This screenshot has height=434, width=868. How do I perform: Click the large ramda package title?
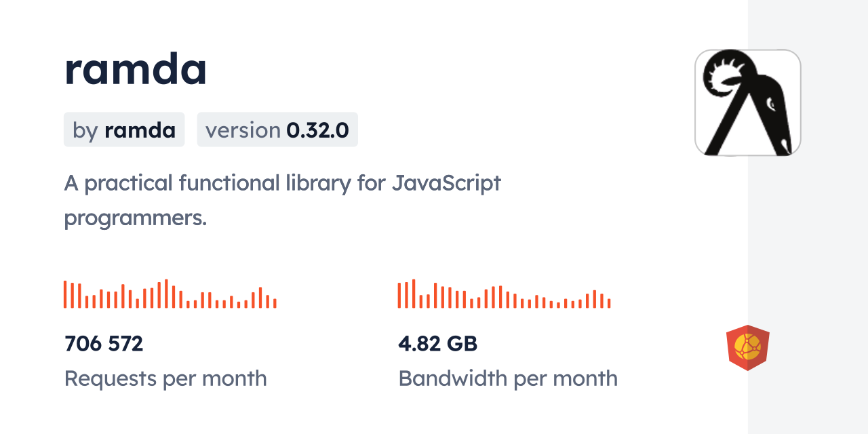[x=136, y=69]
